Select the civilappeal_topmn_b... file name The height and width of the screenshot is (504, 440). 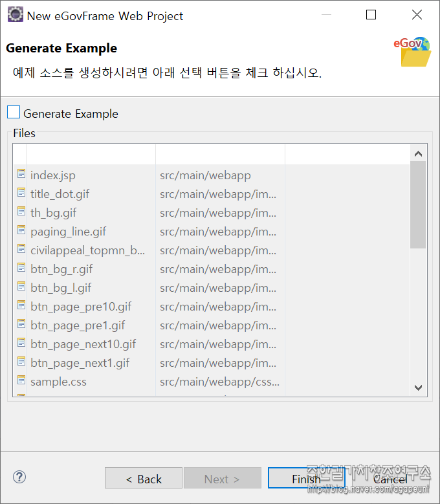coord(87,250)
